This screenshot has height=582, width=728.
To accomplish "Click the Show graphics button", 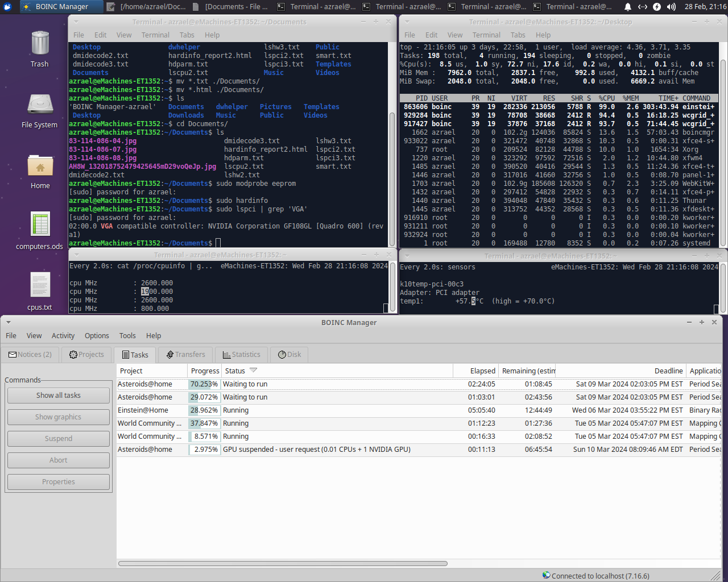I will [59, 417].
